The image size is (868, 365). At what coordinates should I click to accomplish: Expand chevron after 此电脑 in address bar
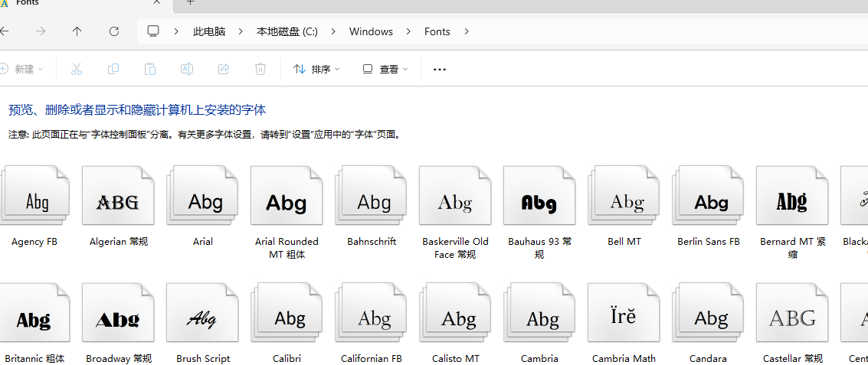[x=241, y=31]
